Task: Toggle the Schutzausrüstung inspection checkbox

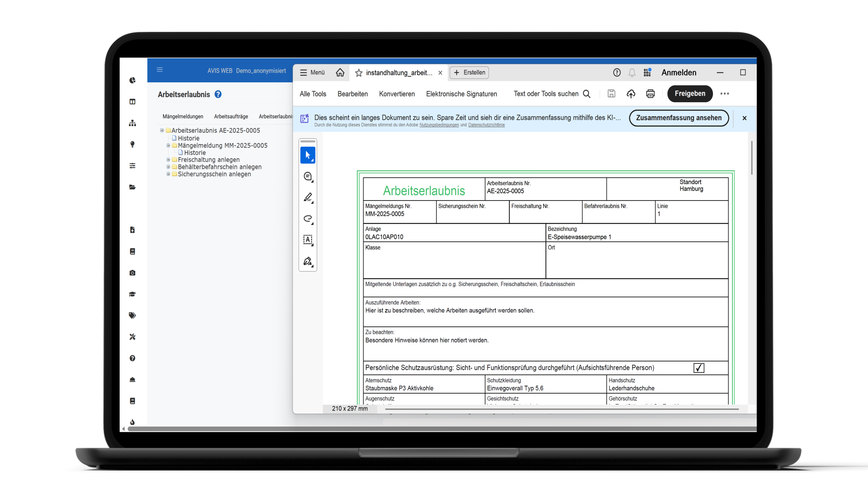Action: click(698, 368)
